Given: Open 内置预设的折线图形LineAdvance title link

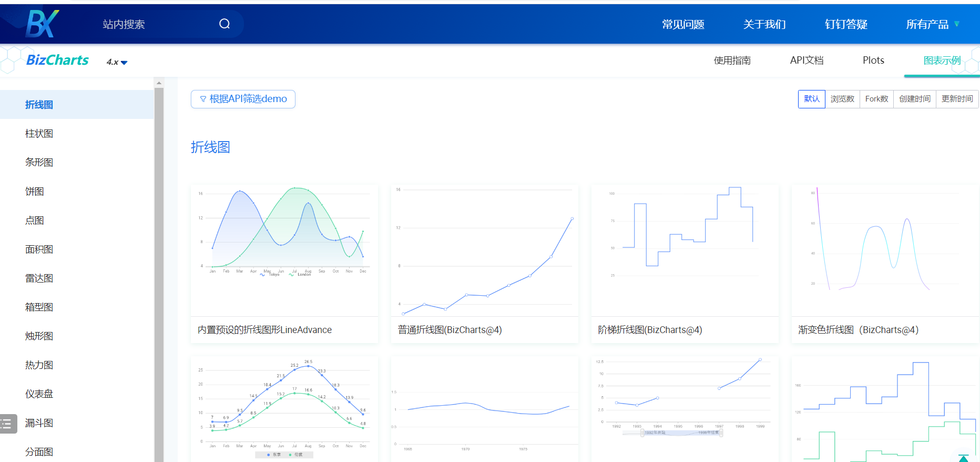Looking at the screenshot, I should click(264, 330).
